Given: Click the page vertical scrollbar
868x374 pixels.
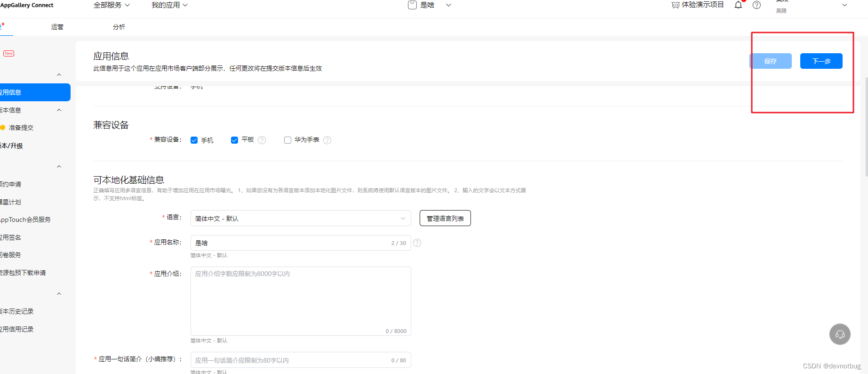Looking at the screenshot, I should click(x=866, y=127).
